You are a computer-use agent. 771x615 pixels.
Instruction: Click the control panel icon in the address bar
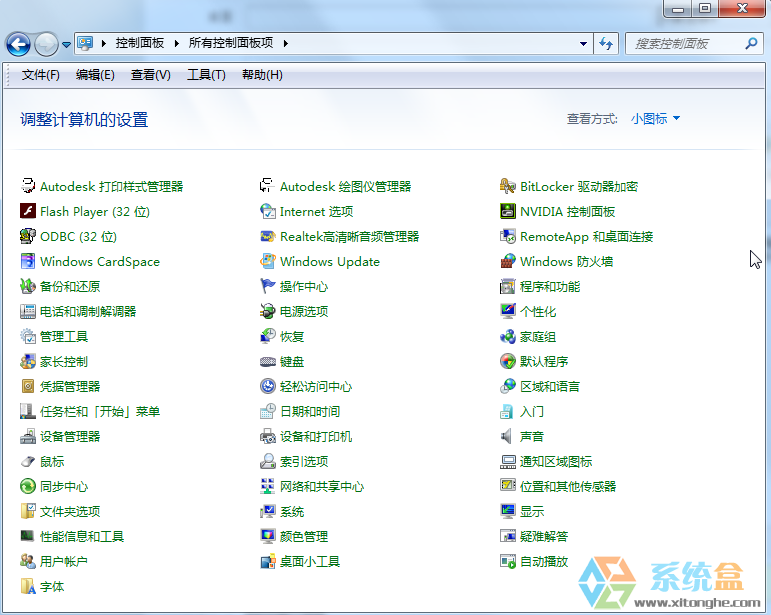pos(86,43)
